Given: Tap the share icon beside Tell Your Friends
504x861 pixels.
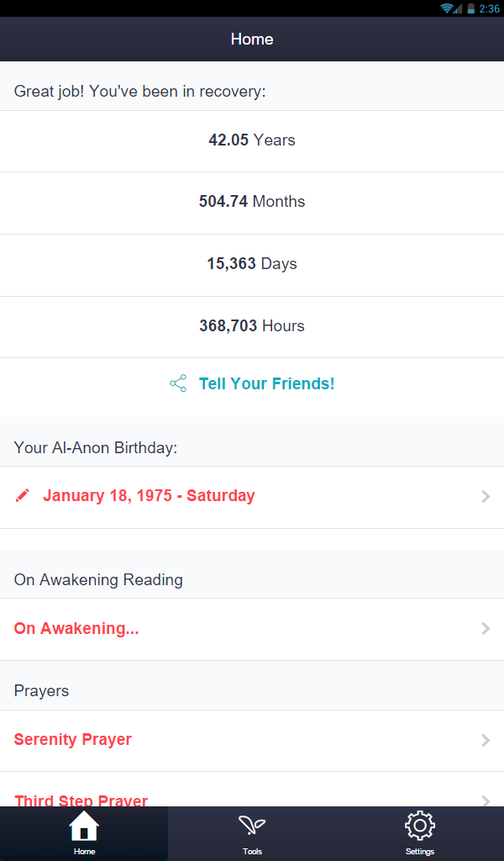Looking at the screenshot, I should coord(178,383).
